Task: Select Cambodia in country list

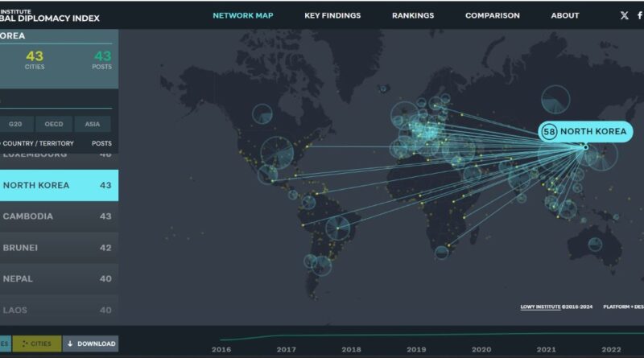Action: [59, 216]
